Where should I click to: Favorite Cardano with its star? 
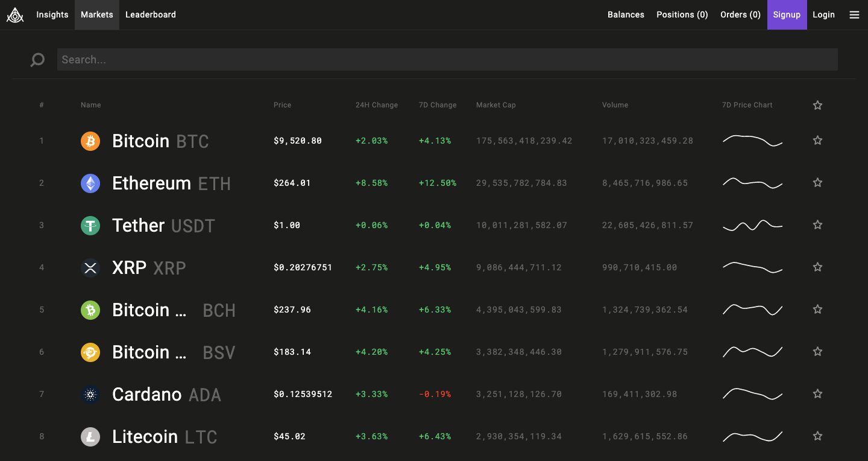[817, 393]
